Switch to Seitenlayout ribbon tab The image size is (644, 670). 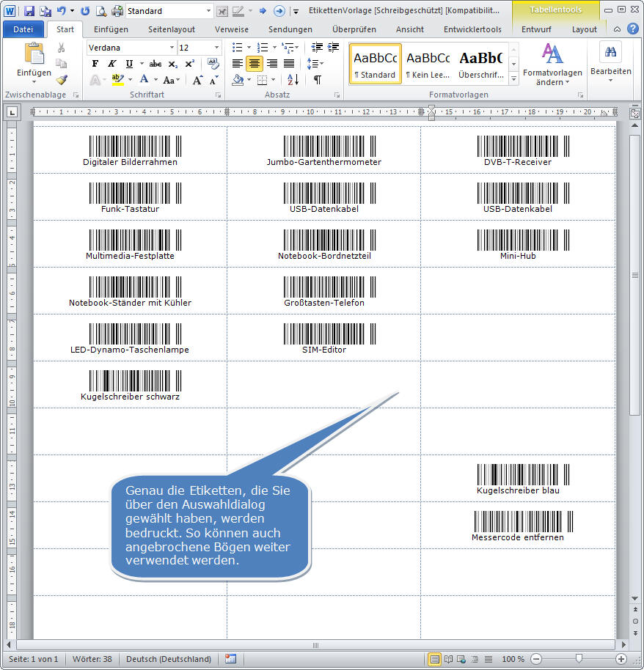pyautogui.click(x=172, y=29)
